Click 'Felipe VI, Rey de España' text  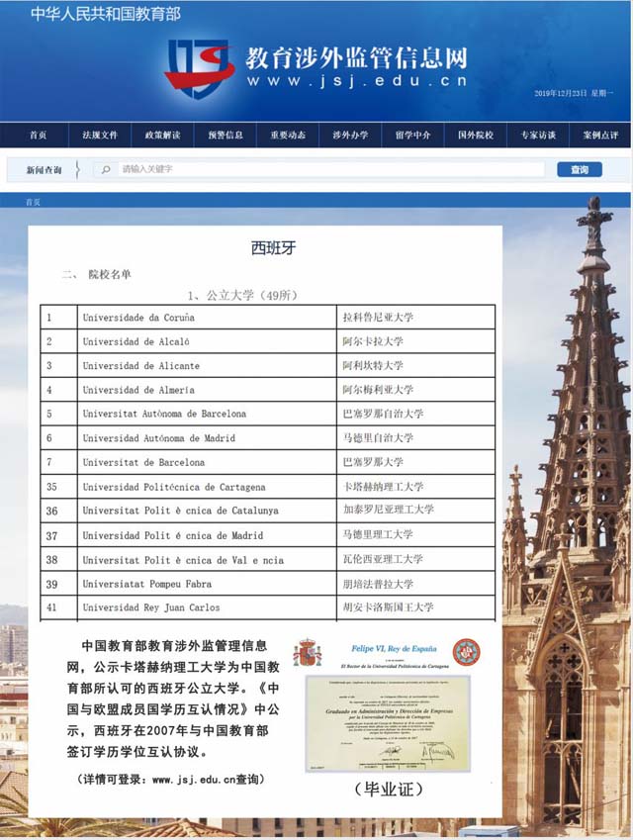395,648
